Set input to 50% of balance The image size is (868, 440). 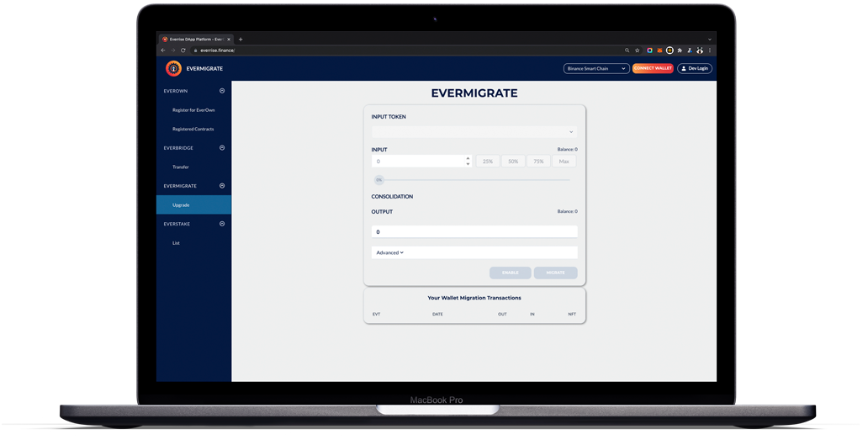tap(513, 161)
